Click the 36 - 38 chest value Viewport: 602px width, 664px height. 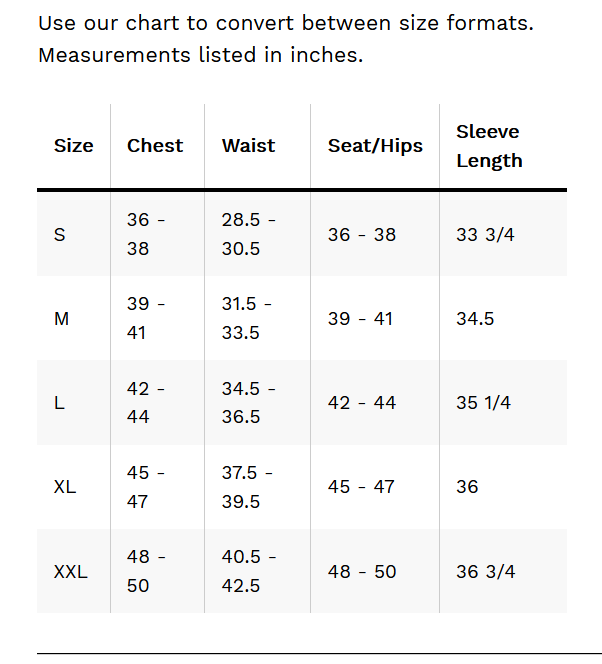click(x=146, y=234)
